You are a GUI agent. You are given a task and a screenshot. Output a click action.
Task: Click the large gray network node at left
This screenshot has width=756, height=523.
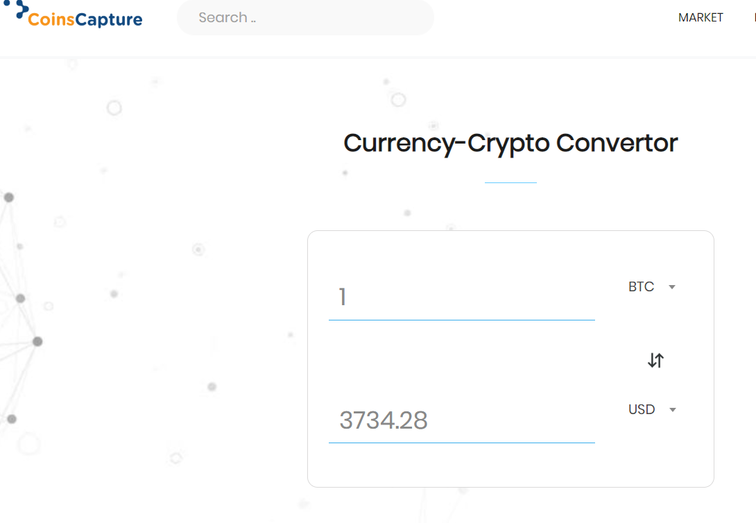[x=37, y=342]
